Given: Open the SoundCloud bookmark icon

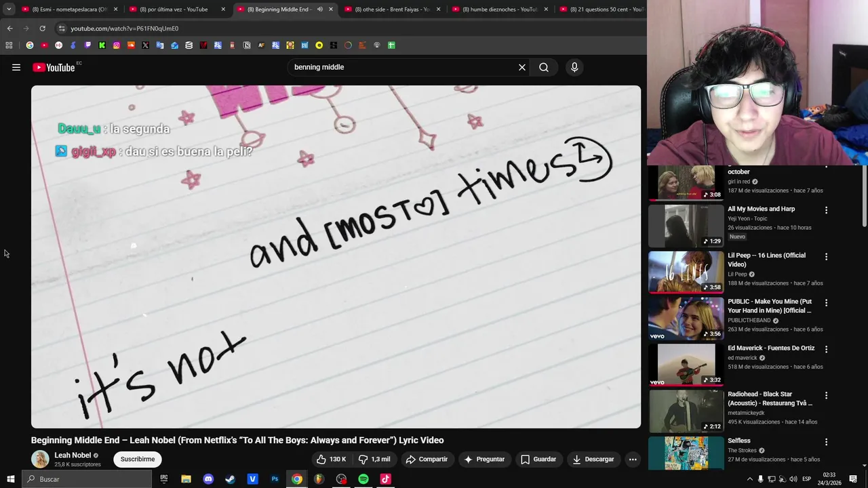Looking at the screenshot, I should tap(131, 45).
